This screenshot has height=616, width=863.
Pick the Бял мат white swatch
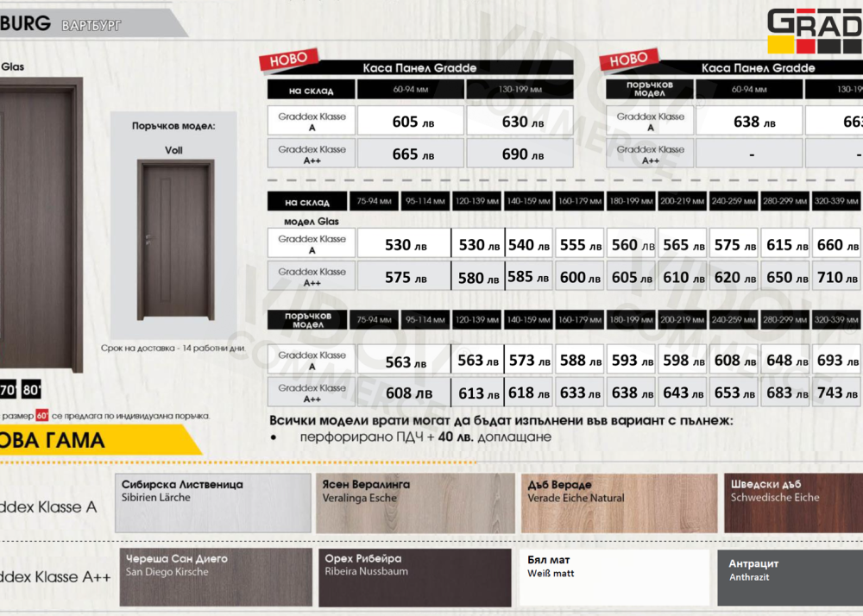pyautogui.click(x=614, y=577)
